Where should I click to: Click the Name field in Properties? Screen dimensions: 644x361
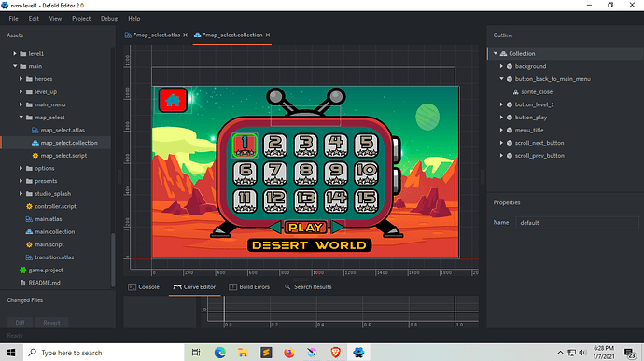pos(577,223)
